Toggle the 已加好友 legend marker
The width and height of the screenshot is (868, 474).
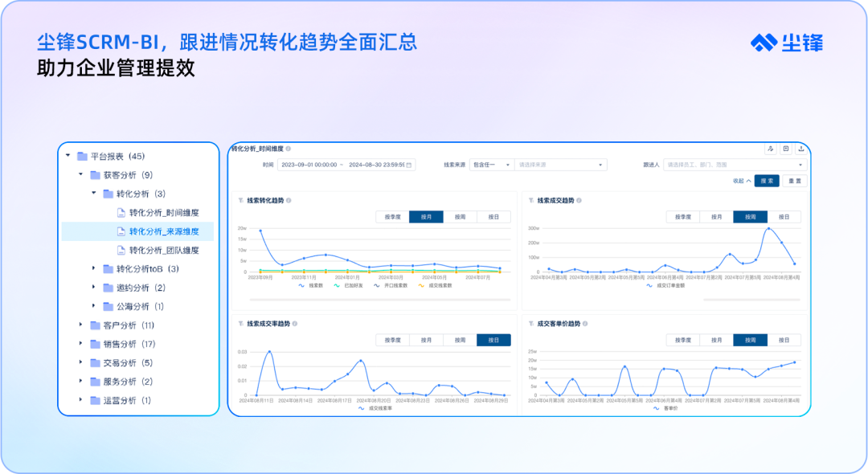click(x=337, y=286)
